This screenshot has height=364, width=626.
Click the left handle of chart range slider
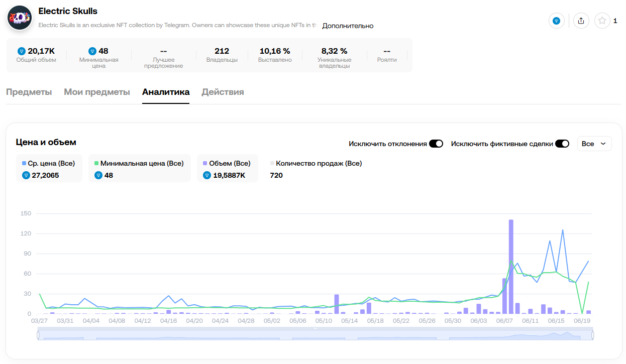[38, 335]
